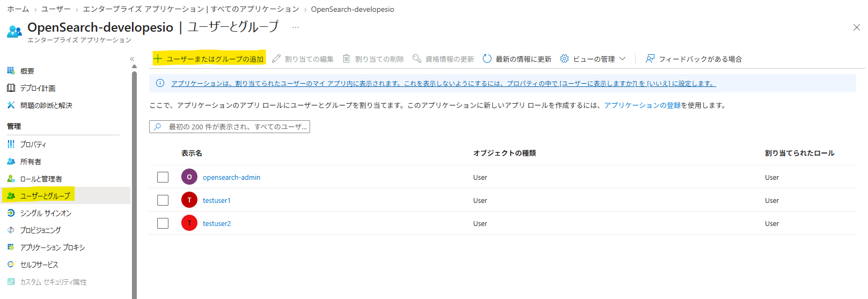Click the feedback person icon
The image size is (868, 299).
tap(650, 59)
